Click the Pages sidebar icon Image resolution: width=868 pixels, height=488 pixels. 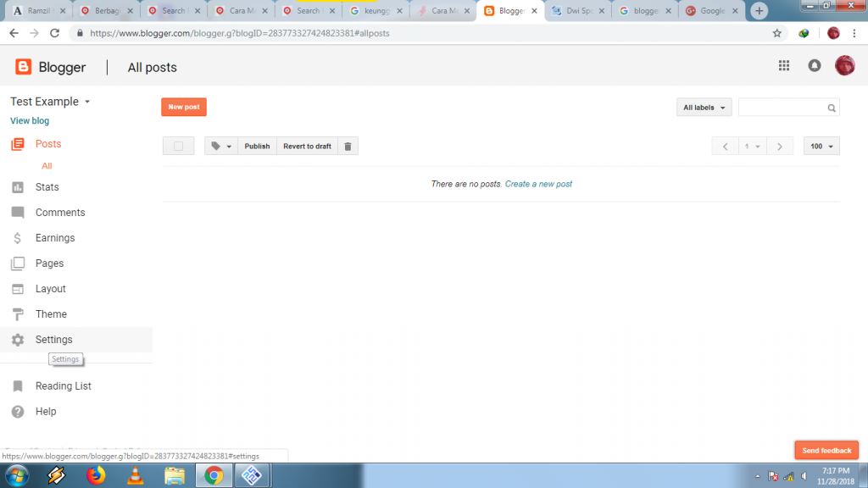pos(18,263)
